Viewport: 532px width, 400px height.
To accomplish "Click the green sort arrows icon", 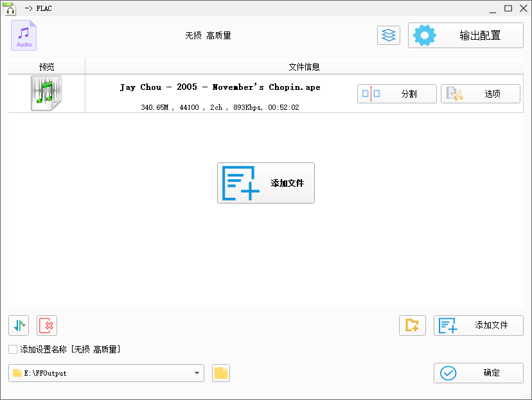I will 18,326.
